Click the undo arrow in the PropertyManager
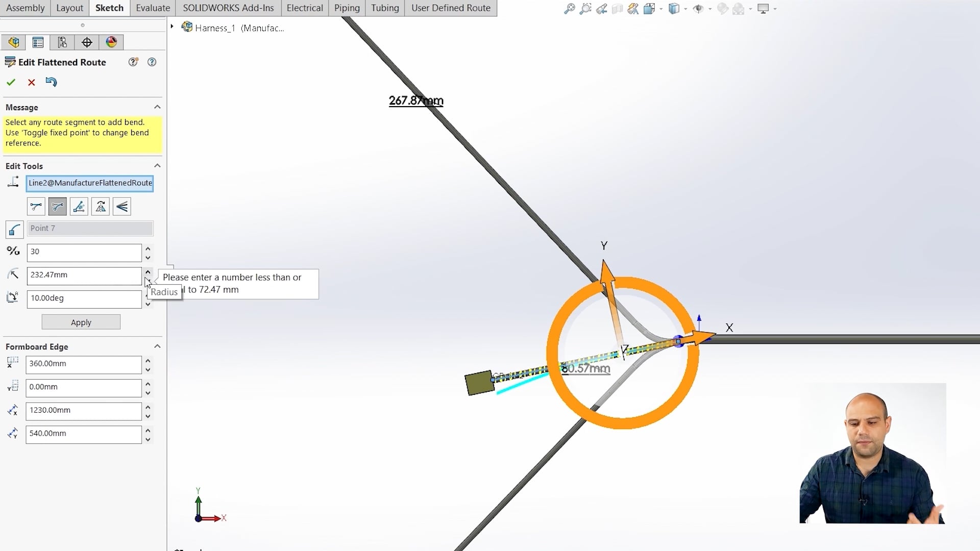 pos(51,82)
